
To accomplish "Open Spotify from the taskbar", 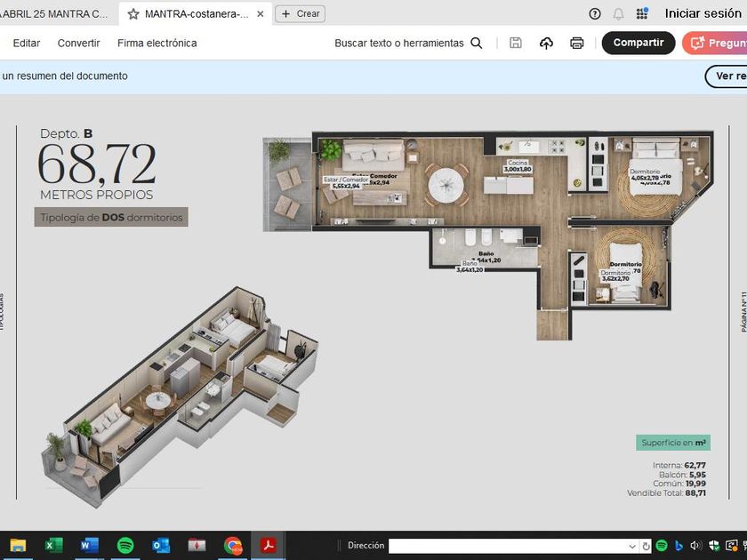I will pyautogui.click(x=125, y=545).
